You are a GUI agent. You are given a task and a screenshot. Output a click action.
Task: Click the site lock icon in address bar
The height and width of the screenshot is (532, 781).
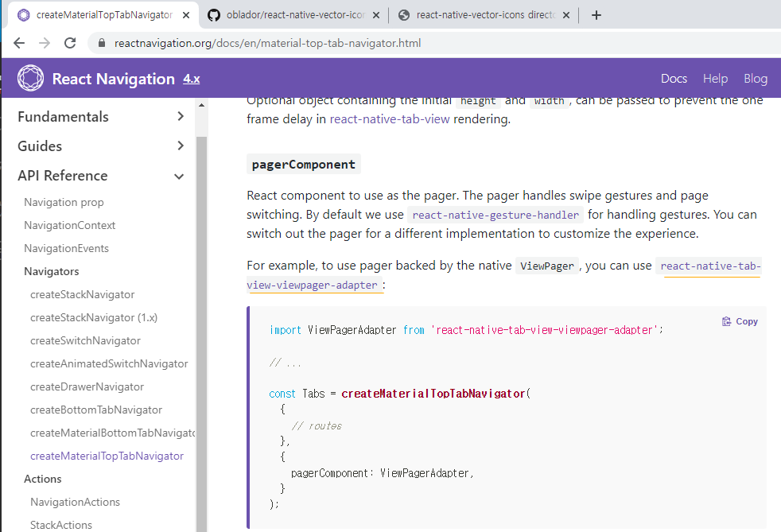102,43
